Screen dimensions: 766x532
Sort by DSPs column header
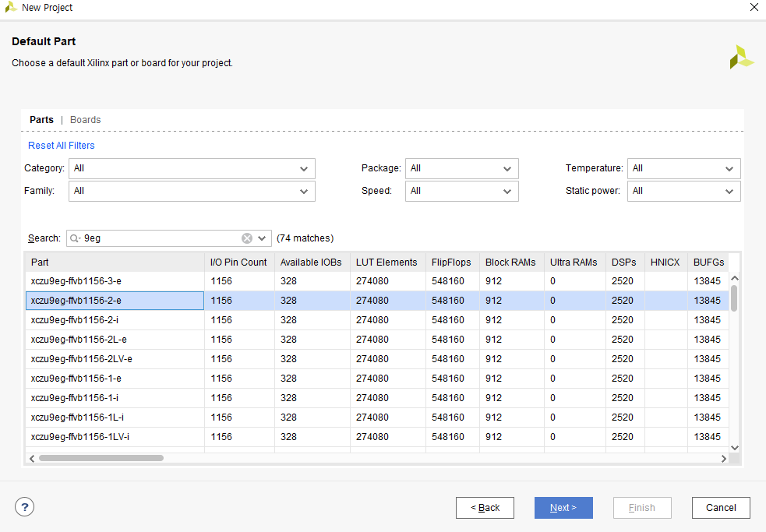[625, 262]
